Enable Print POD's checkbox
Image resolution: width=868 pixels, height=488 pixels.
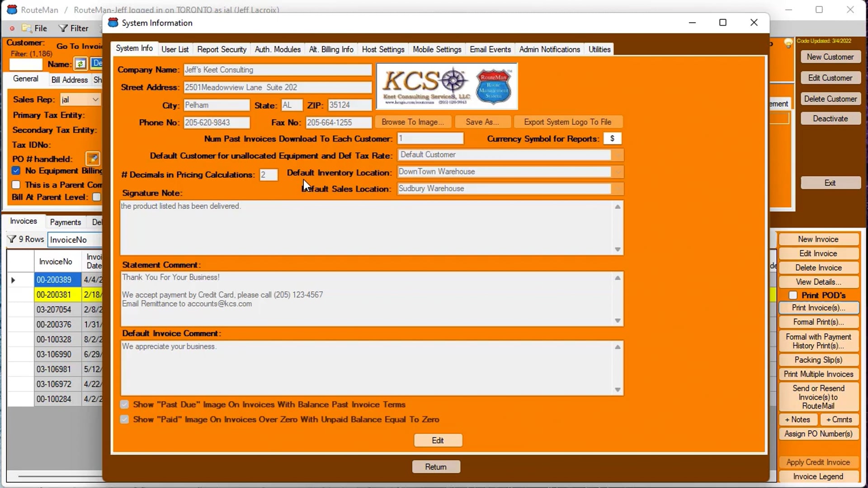point(793,295)
